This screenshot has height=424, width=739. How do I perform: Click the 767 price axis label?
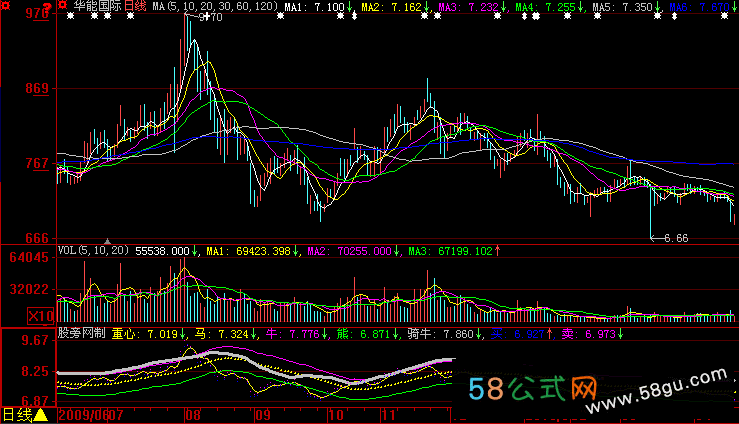[37, 163]
